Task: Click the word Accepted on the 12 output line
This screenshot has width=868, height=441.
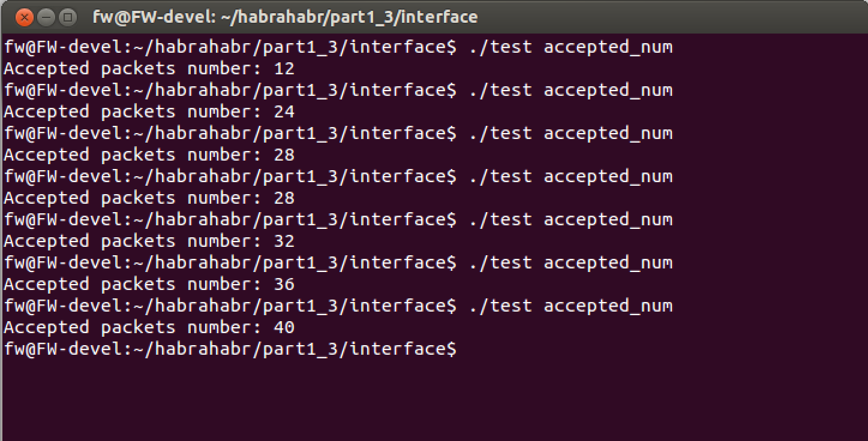Action: [46, 69]
